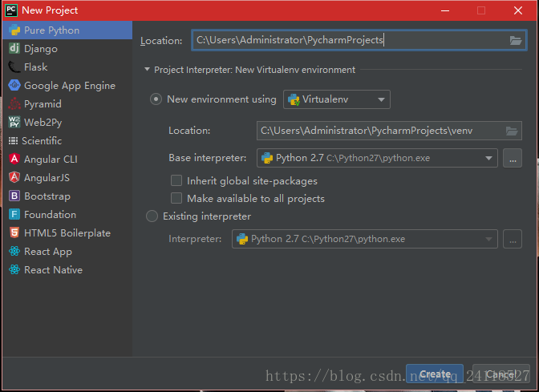Collapse the Project Interpreter section
This screenshot has height=392, width=539.
tap(147, 70)
